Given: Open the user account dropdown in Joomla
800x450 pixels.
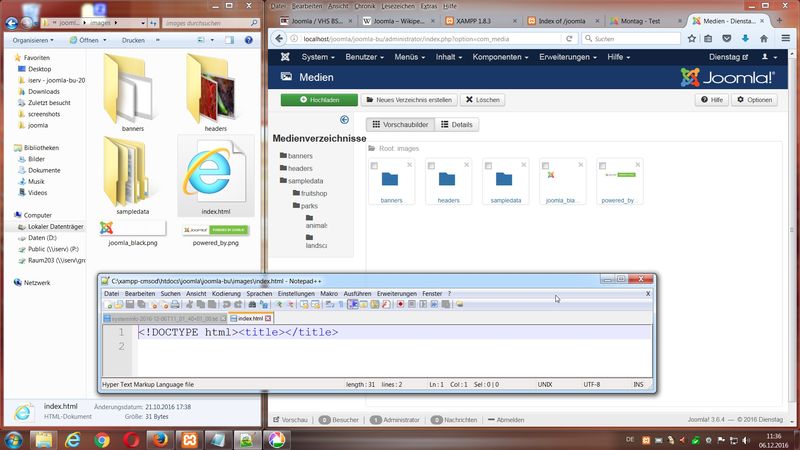Looking at the screenshot, I should [x=769, y=58].
